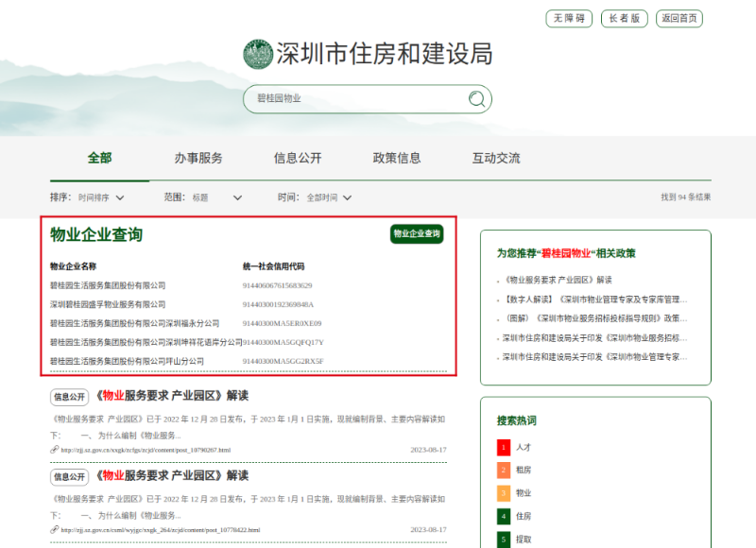Click link icon beside second result URL
Viewport: 756px width, 548px height.
click(x=54, y=530)
